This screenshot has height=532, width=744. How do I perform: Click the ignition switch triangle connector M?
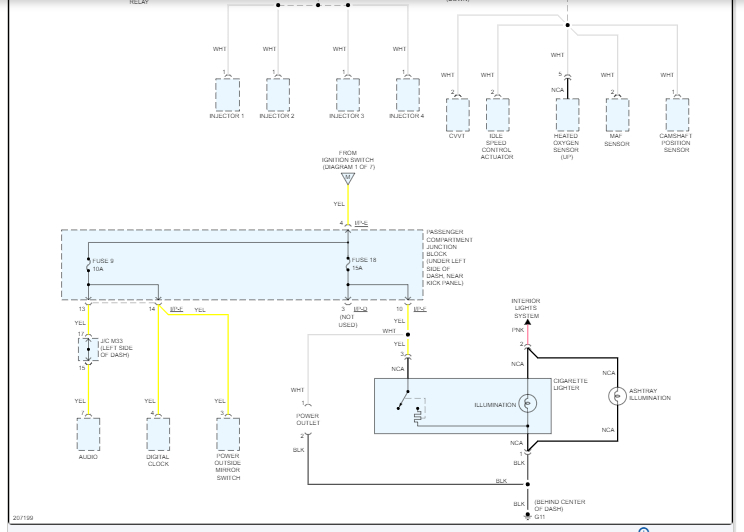[x=348, y=179]
